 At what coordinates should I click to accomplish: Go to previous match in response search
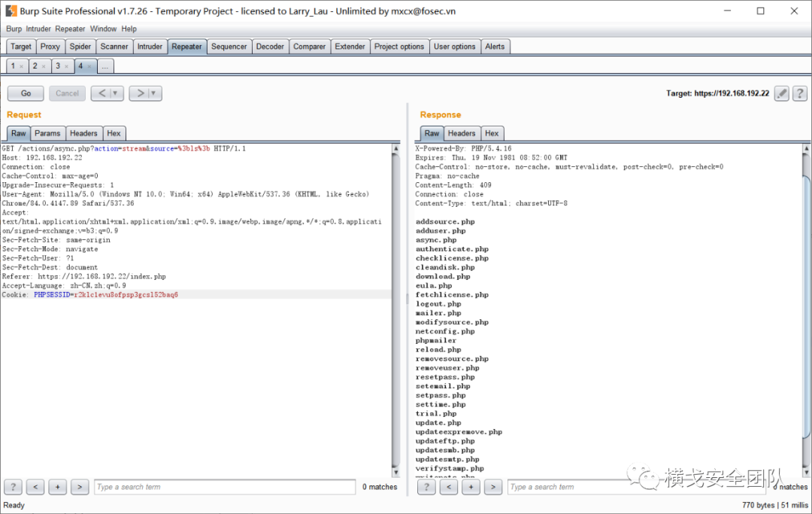[x=448, y=487]
